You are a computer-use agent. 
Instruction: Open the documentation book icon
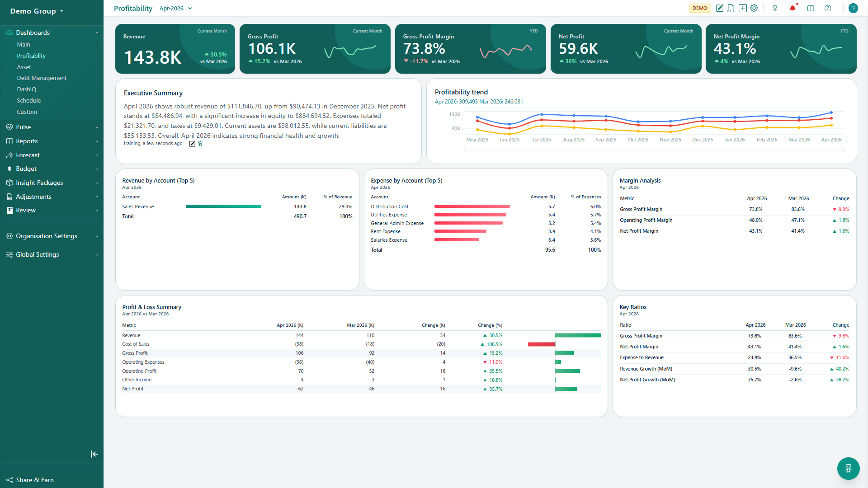(811, 8)
